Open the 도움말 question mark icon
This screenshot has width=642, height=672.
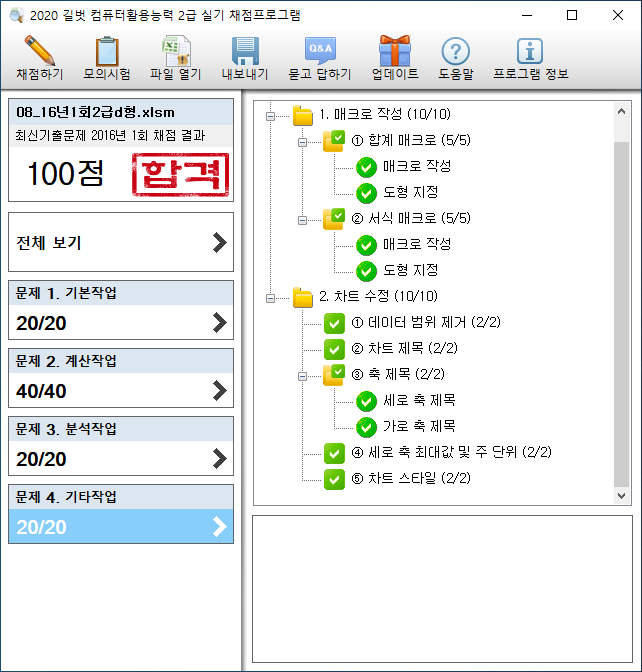pyautogui.click(x=456, y=51)
